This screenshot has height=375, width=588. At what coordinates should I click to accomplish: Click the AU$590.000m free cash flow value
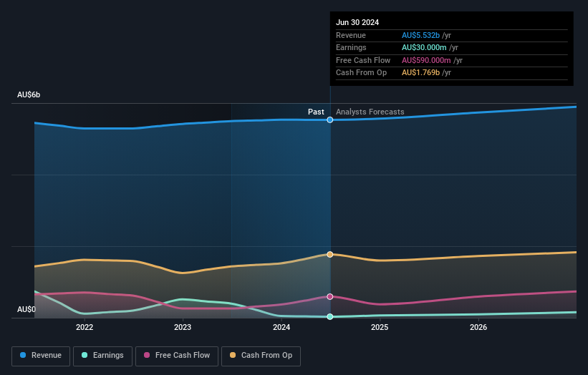pyautogui.click(x=426, y=60)
